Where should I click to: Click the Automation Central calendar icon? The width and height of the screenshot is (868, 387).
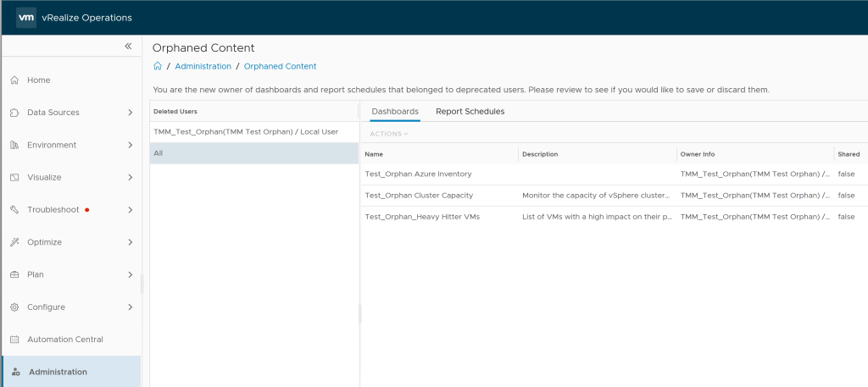(x=14, y=340)
